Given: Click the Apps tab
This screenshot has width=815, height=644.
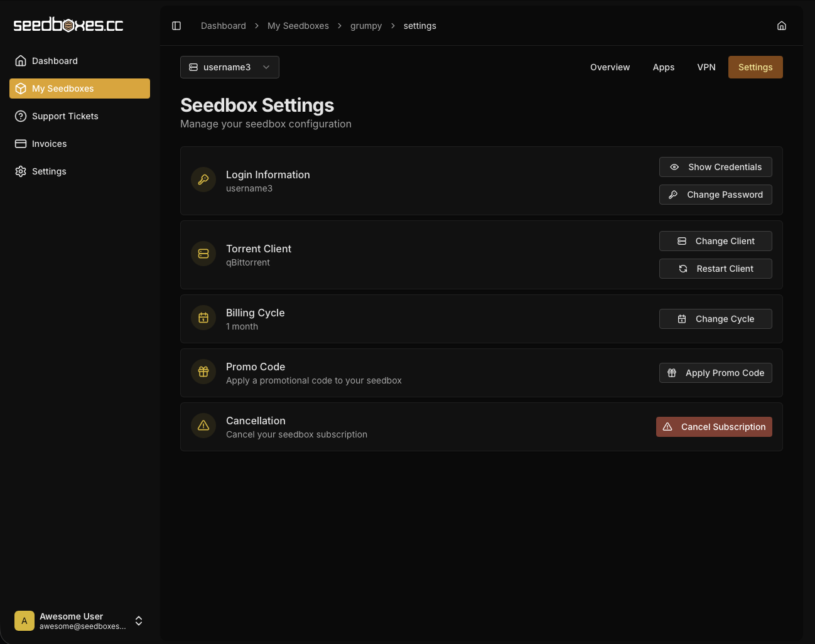Looking at the screenshot, I should point(664,67).
